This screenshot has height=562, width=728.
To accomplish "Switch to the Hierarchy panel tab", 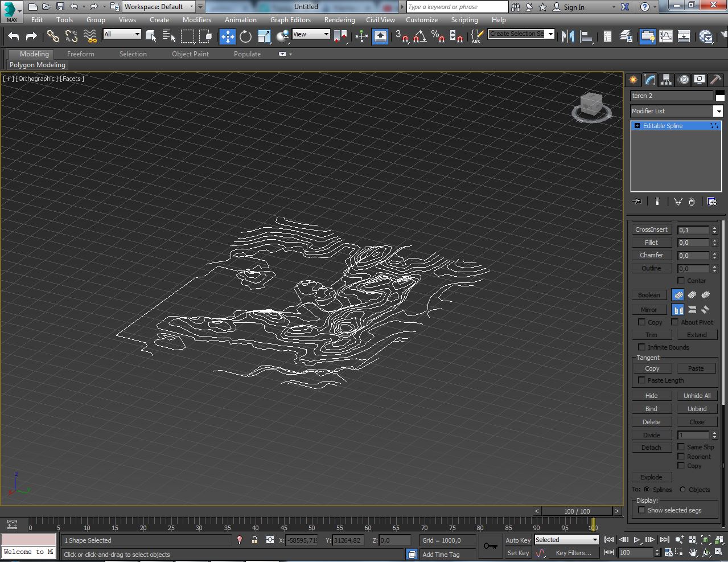I will coord(666,80).
